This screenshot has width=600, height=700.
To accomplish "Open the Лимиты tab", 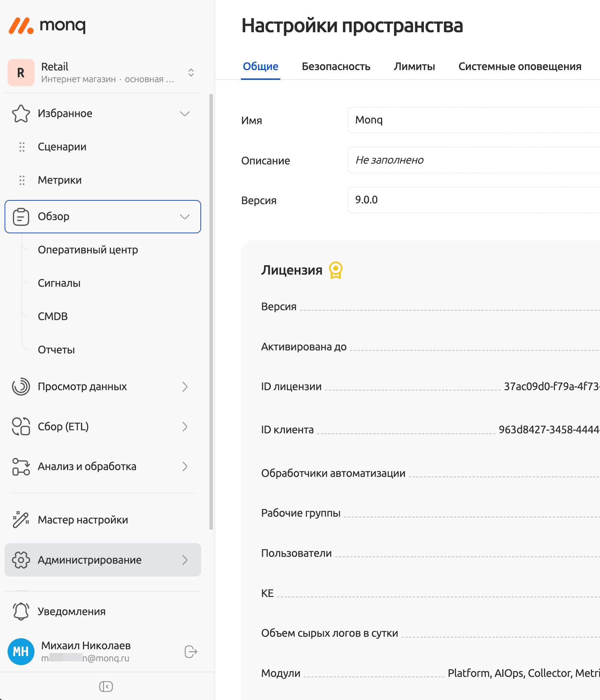I will (x=414, y=67).
